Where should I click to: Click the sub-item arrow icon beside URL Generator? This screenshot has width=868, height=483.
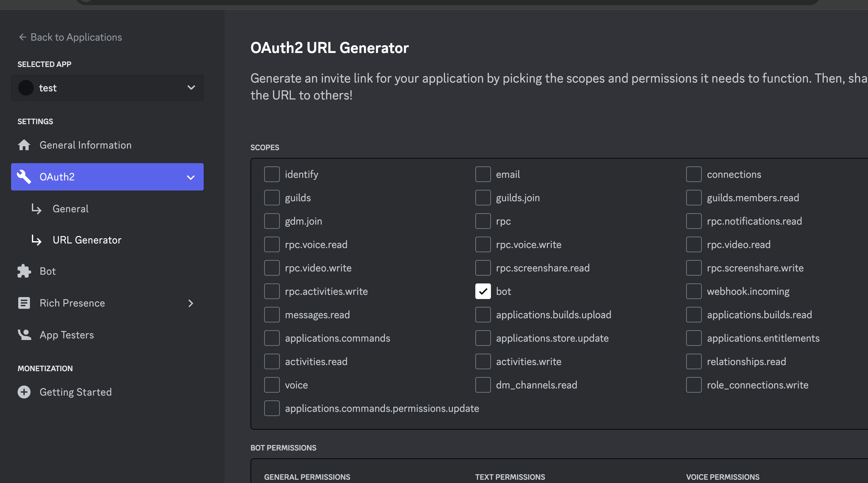(36, 240)
